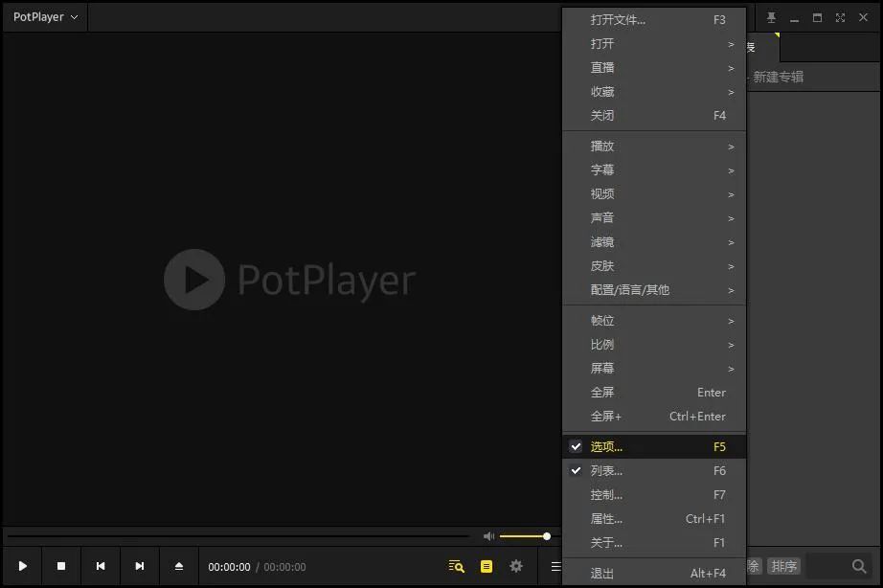Screen dimensions: 883x588
Task: Click the eject/open file icon
Action: click(178, 566)
